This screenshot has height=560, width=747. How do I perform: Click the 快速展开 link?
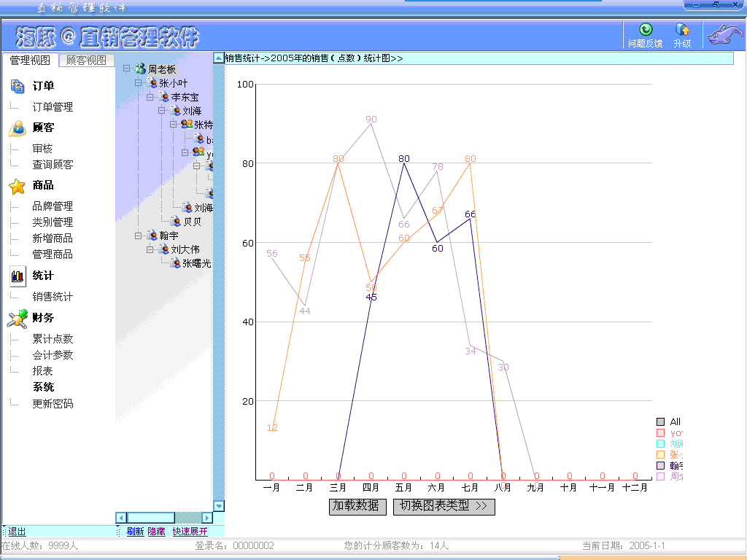tap(190, 532)
